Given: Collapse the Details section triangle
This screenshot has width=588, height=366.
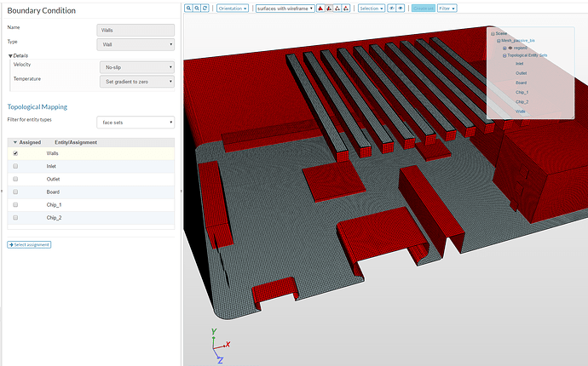Looking at the screenshot, I should click(11, 55).
